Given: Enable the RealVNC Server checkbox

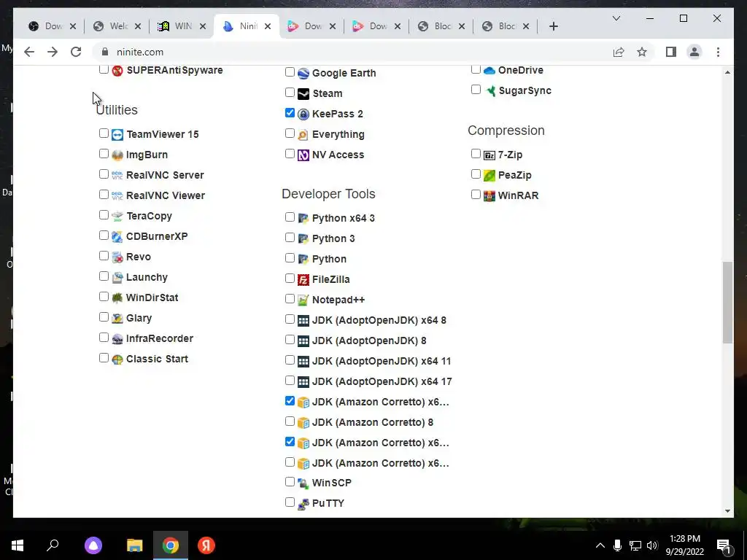Looking at the screenshot, I should 104,174.
